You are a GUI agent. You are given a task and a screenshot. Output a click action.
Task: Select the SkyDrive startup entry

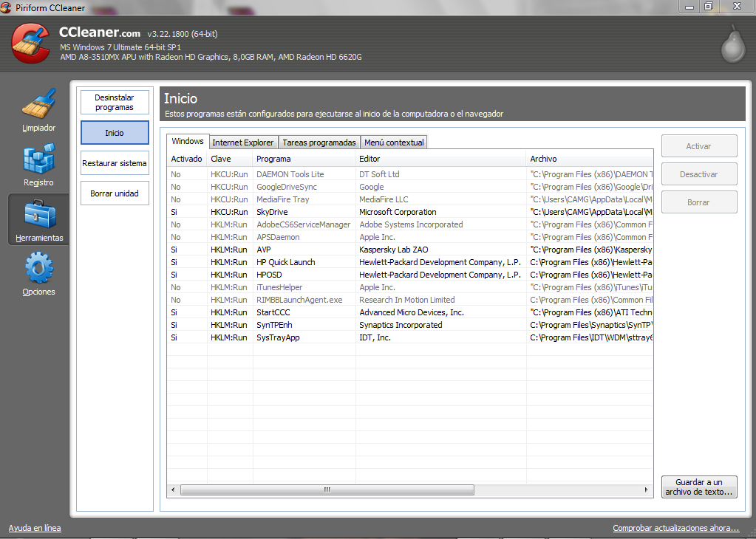(x=273, y=212)
